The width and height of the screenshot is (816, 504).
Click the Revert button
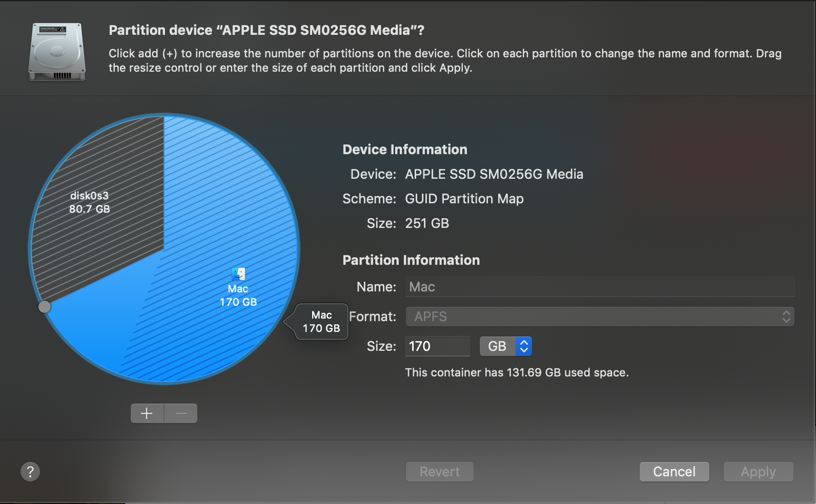point(440,472)
